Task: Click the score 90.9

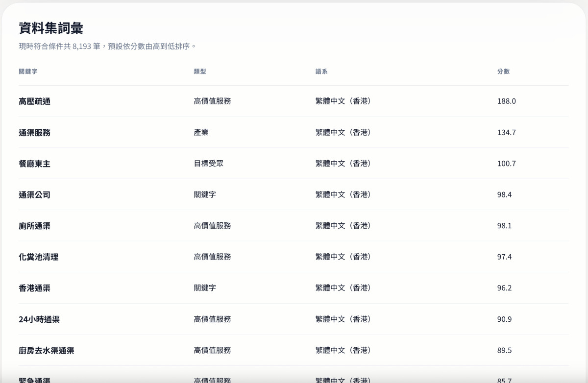Action: [505, 319]
